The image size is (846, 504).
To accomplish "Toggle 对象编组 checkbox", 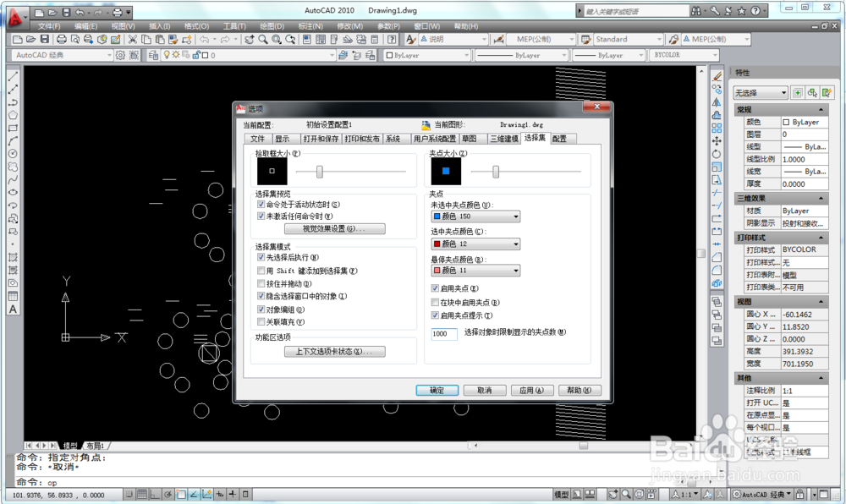I will [x=261, y=310].
